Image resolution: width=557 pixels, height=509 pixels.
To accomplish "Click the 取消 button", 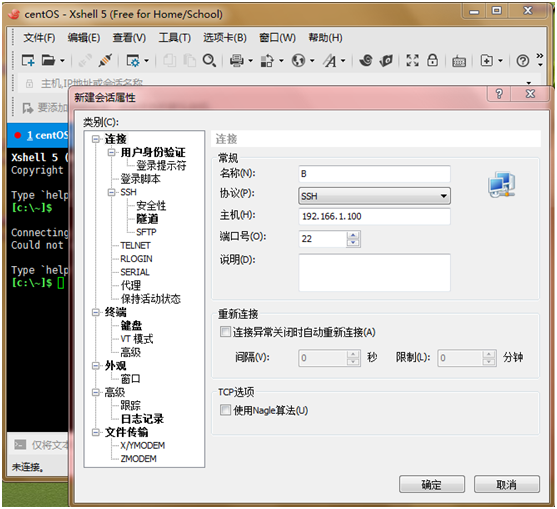I will [x=507, y=484].
